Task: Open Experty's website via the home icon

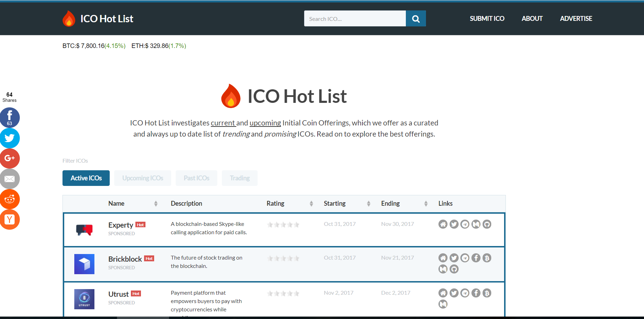Action: coord(443,224)
